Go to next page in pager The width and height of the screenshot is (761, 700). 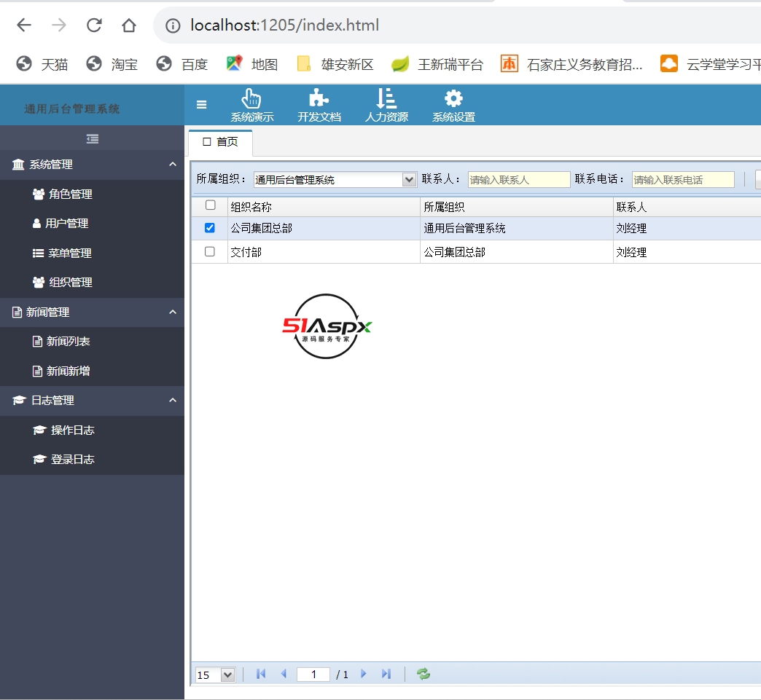click(363, 674)
